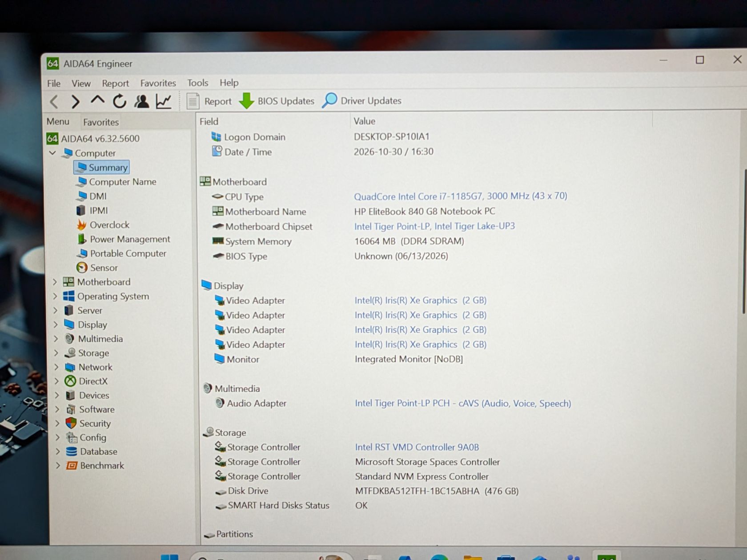Select Power Management in the tree
Image resolution: width=747 pixels, height=560 pixels.
(x=124, y=239)
